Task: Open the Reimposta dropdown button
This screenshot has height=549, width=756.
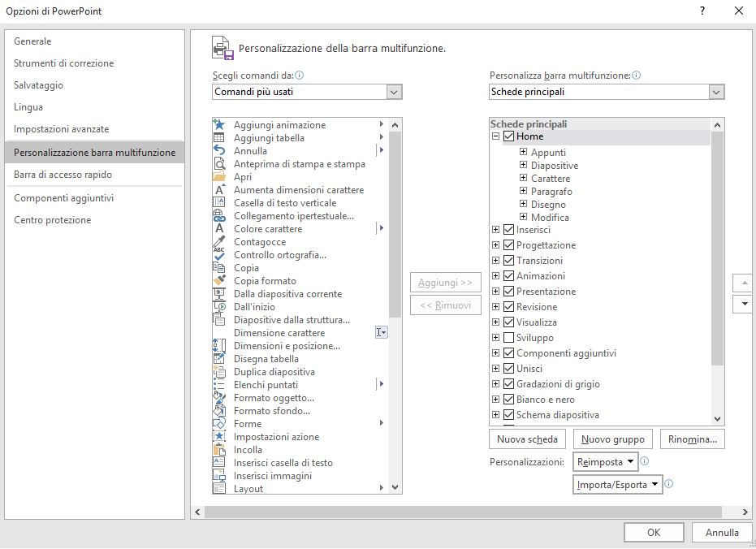Action: tap(606, 462)
